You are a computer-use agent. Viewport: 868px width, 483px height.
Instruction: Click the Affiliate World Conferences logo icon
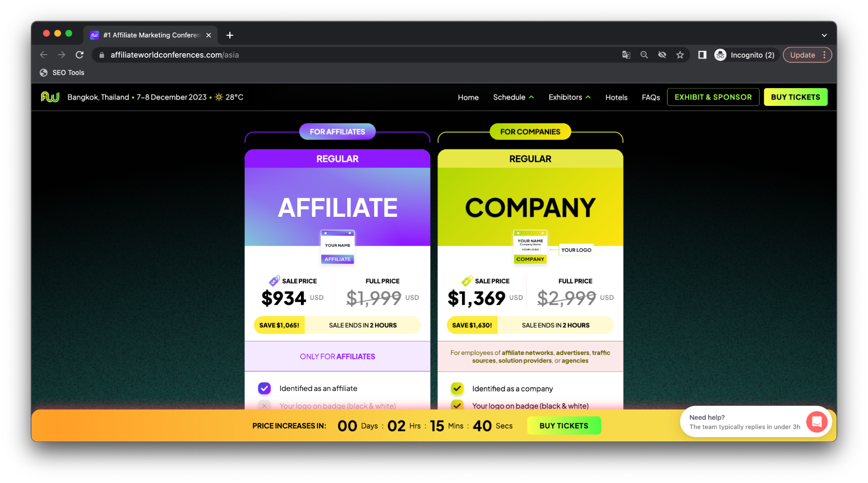pyautogui.click(x=50, y=97)
